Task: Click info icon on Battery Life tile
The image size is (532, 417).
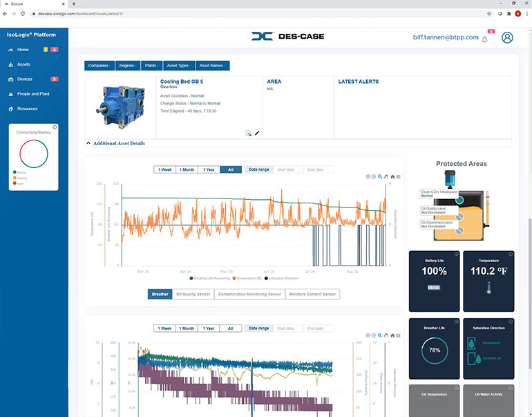Action: tap(456, 254)
